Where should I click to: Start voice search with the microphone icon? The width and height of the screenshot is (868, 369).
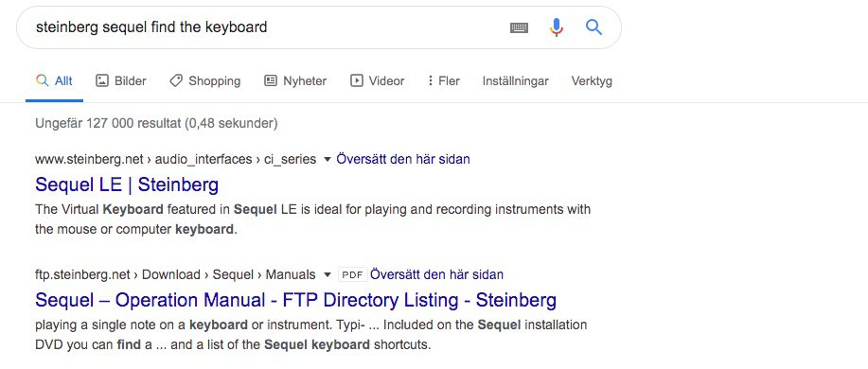tap(557, 27)
